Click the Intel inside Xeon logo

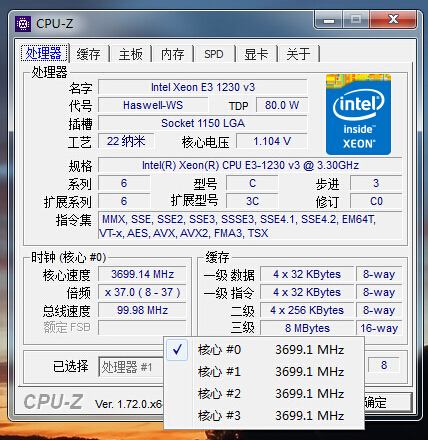click(x=358, y=114)
